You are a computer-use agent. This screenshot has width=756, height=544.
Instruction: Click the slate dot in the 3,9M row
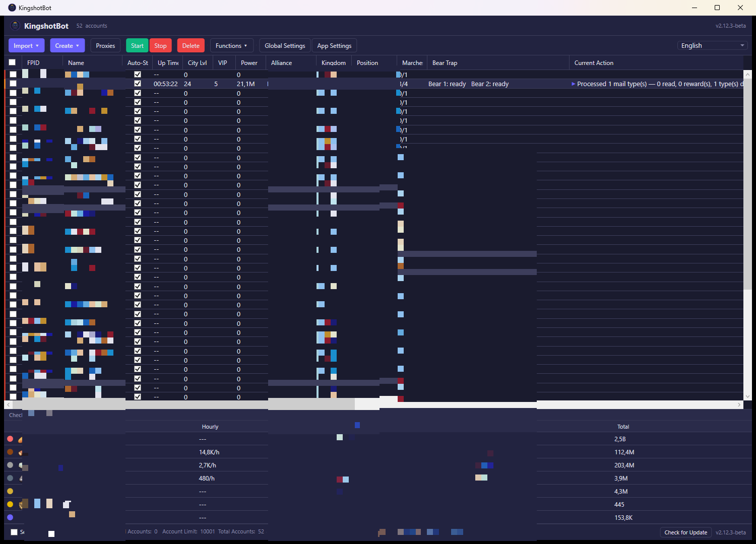pyautogui.click(x=10, y=478)
